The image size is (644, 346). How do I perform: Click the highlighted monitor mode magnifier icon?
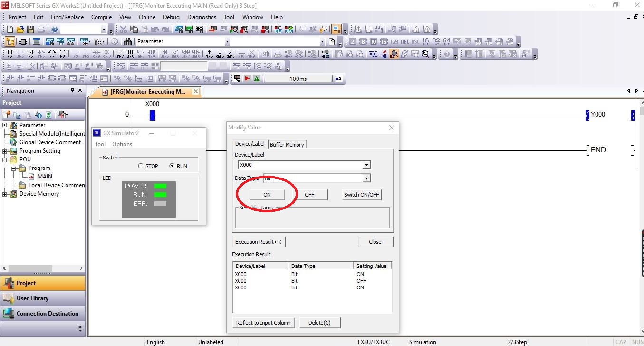[x=394, y=54]
